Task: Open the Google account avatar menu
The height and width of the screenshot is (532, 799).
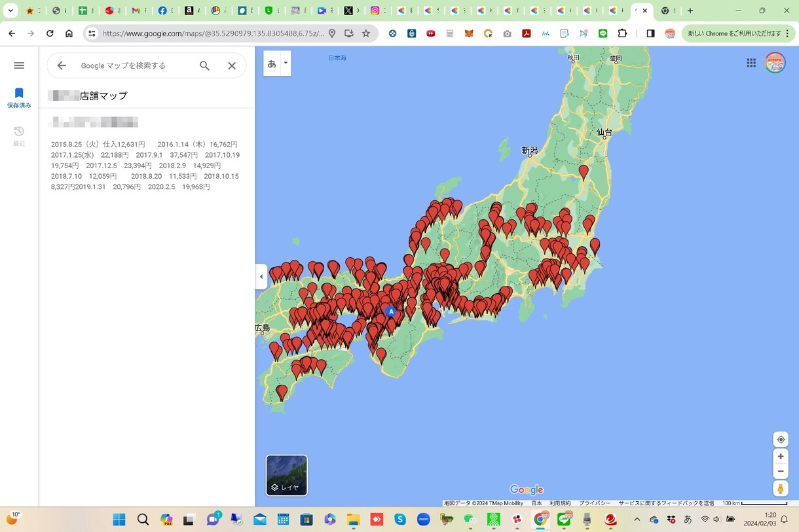Action: pos(775,63)
